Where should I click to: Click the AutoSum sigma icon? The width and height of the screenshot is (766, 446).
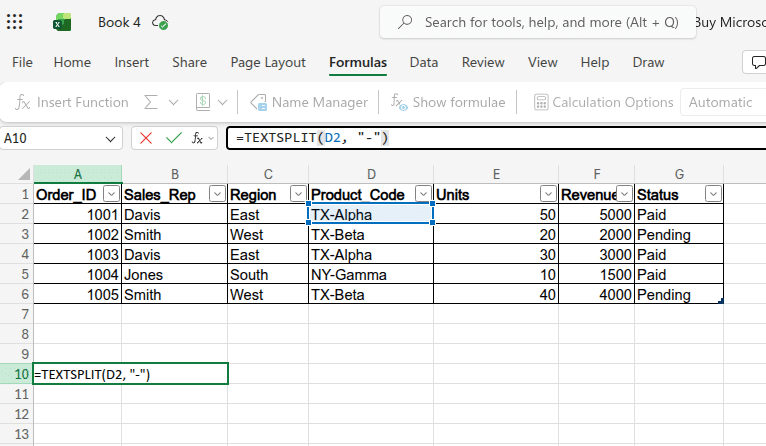(x=151, y=102)
